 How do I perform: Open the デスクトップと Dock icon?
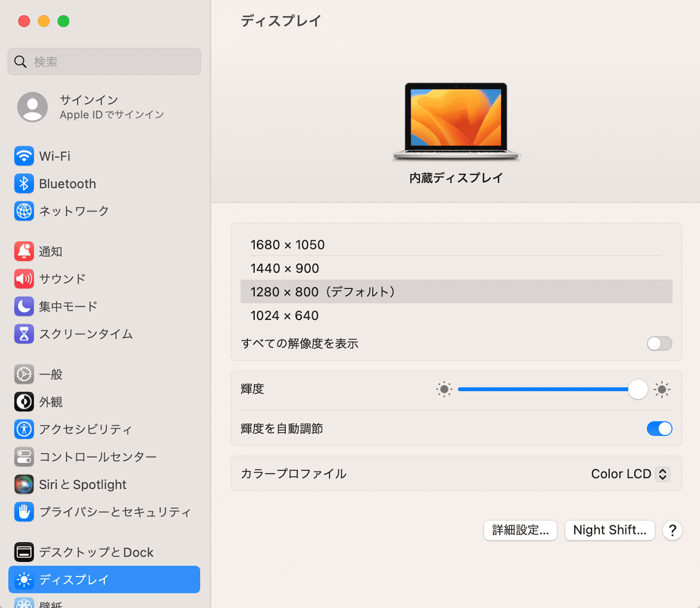[x=24, y=552]
